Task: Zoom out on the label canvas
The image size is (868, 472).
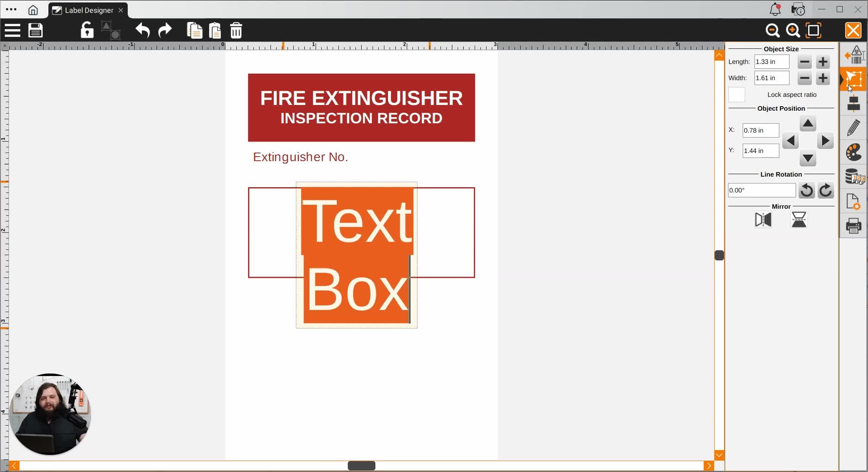Action: [772, 31]
